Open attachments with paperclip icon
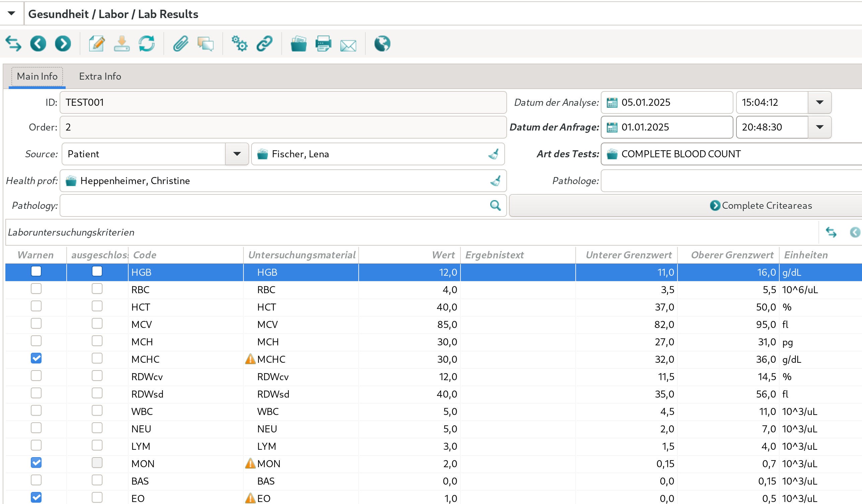Viewport: 862px width, 504px height. pyautogui.click(x=180, y=44)
